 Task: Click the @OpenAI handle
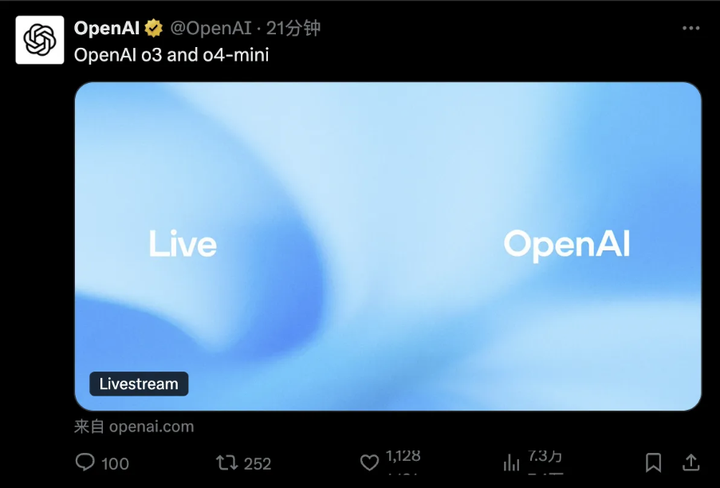click(x=211, y=28)
